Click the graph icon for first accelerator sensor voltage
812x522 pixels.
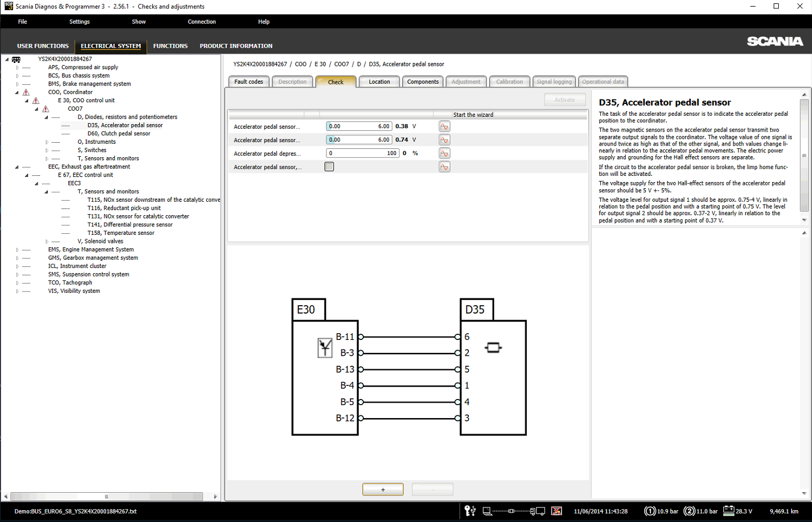tap(444, 126)
